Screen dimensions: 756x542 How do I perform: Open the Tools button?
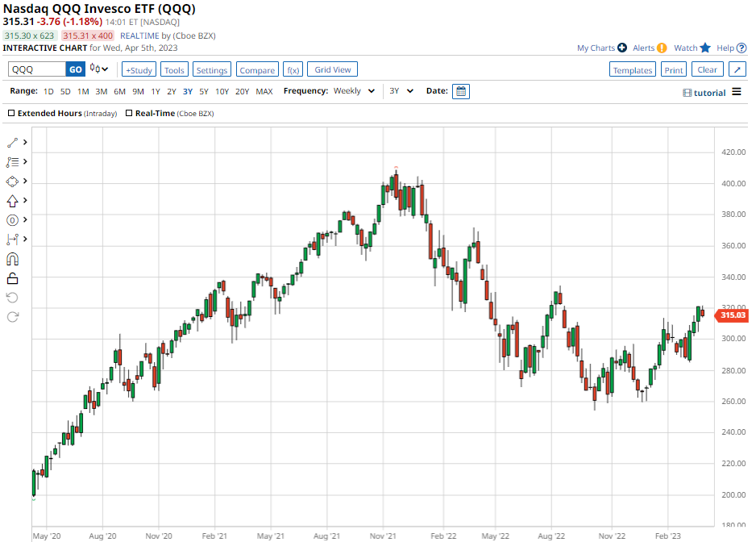174,69
